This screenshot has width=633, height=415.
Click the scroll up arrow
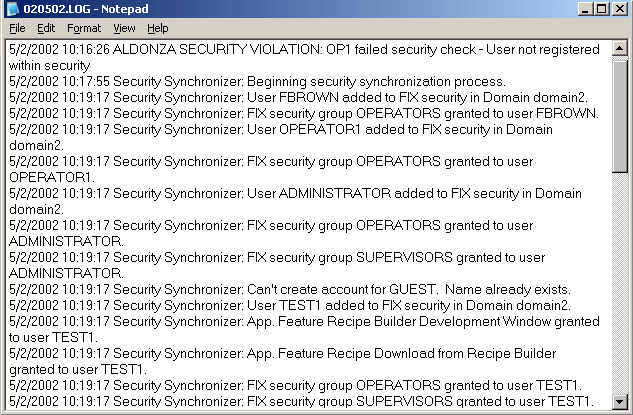coord(620,49)
